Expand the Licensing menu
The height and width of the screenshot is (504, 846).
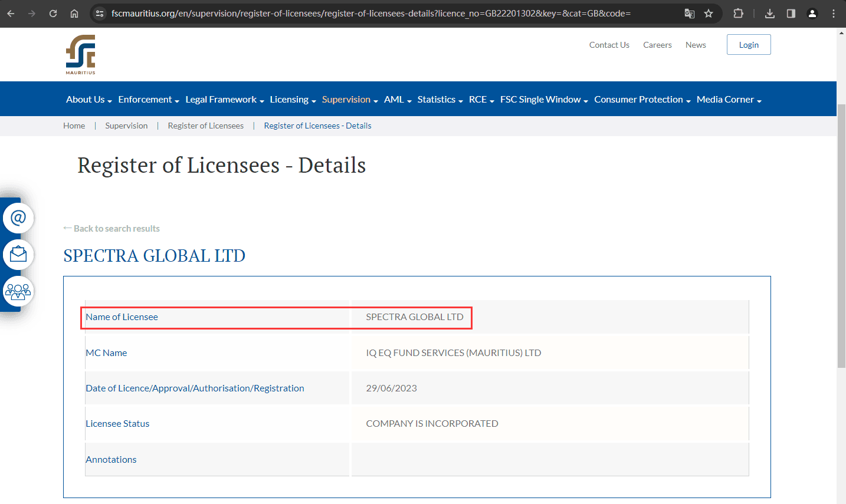tap(293, 100)
